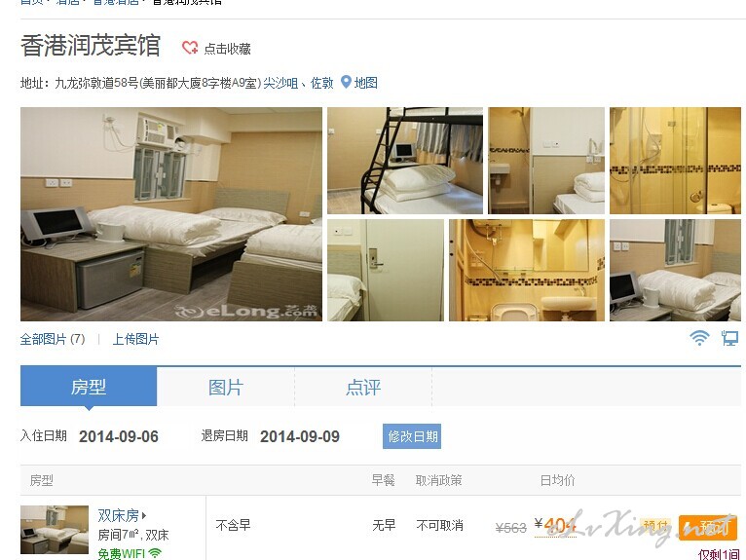Select the 房型 tab

point(89,387)
